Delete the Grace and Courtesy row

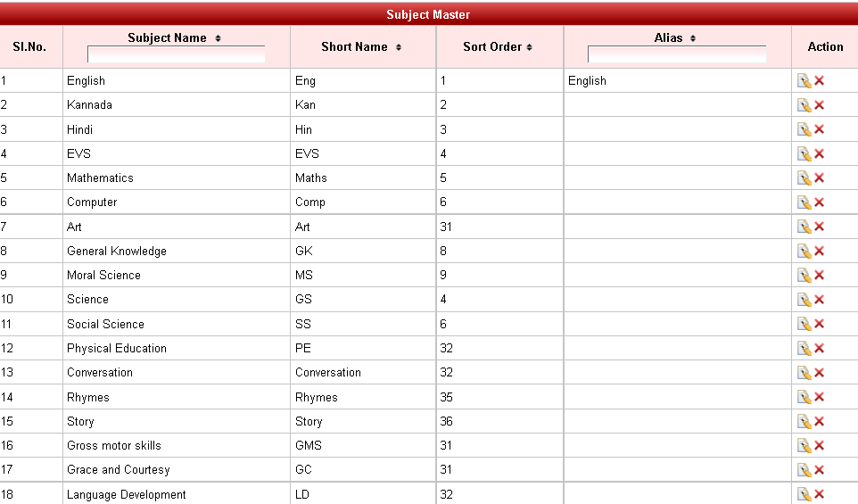[820, 470]
